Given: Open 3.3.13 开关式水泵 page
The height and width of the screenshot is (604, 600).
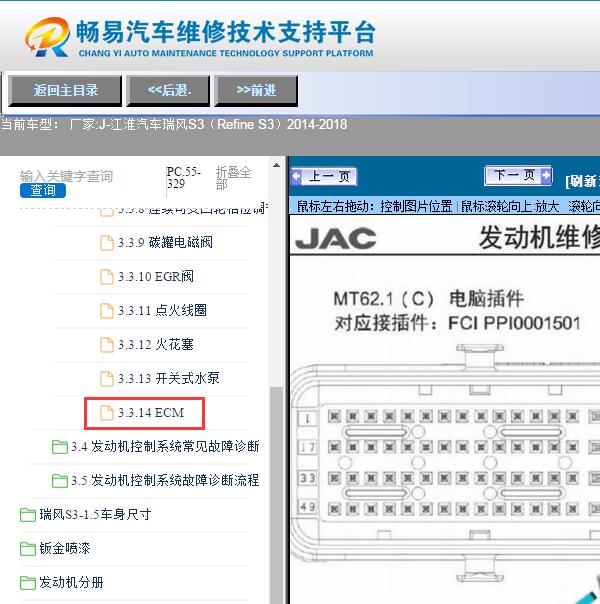Looking at the screenshot, I should click(x=169, y=378).
